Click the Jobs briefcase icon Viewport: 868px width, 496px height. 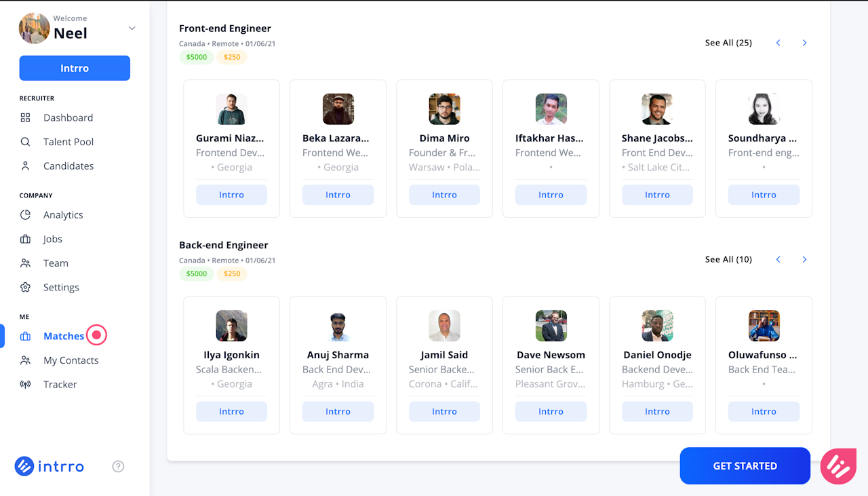26,240
